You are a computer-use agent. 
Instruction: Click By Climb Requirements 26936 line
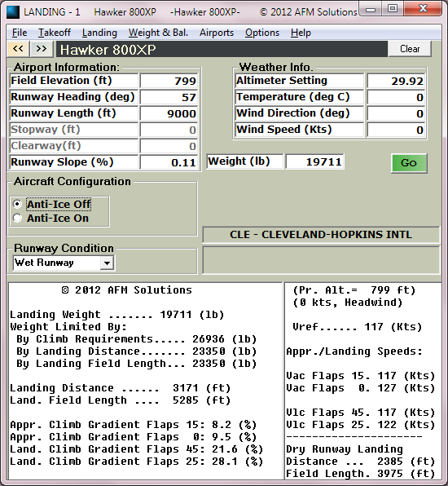point(137,339)
